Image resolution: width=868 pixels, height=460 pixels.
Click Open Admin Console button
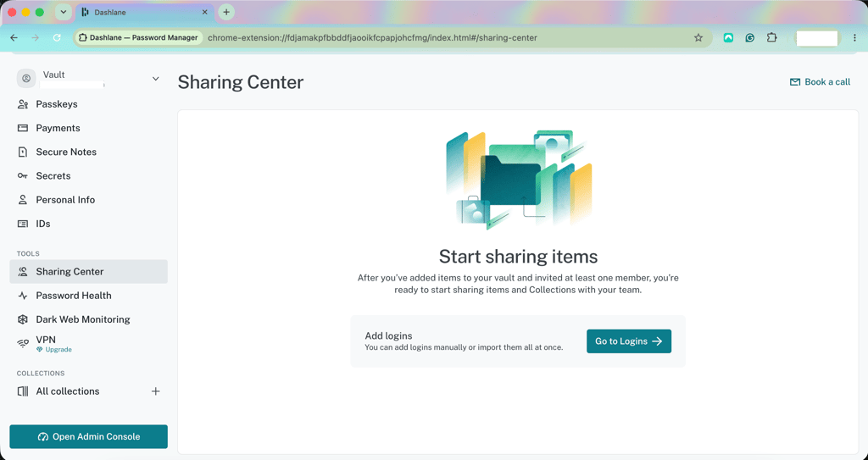(x=88, y=437)
